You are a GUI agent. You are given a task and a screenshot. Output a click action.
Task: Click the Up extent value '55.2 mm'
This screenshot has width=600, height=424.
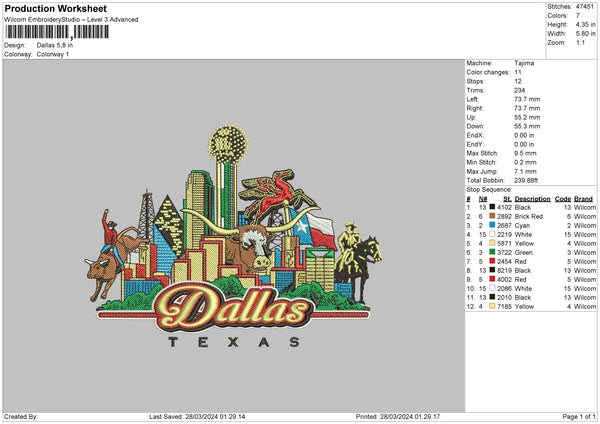coord(527,117)
